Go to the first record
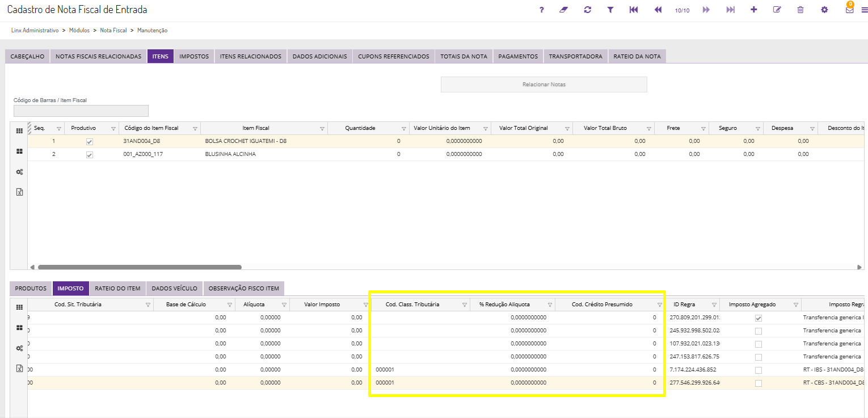This screenshot has width=868, height=418. [634, 10]
